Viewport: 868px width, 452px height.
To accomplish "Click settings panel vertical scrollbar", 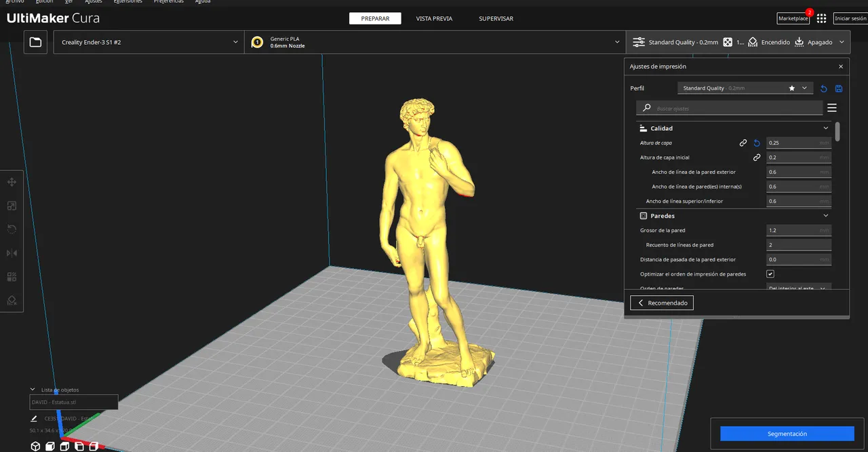I will click(837, 132).
